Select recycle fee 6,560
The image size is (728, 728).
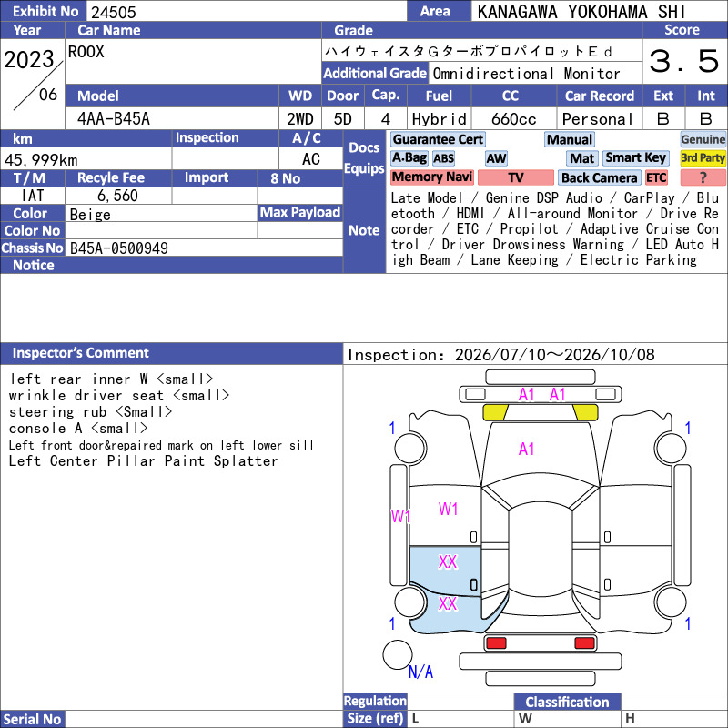[117, 196]
